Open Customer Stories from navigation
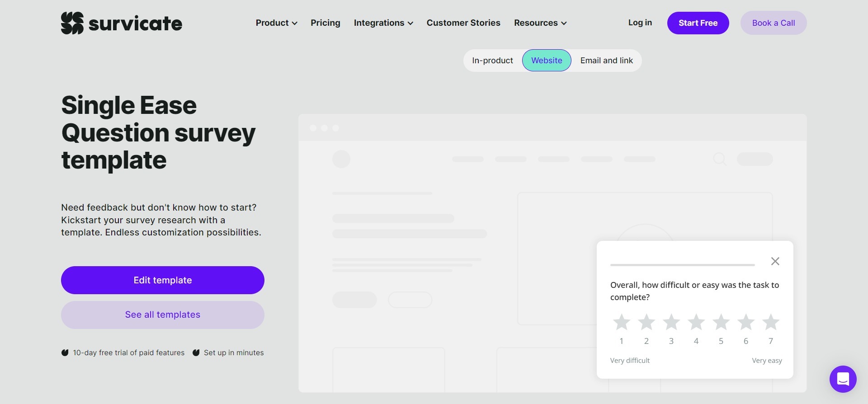The image size is (868, 404). [x=463, y=23]
